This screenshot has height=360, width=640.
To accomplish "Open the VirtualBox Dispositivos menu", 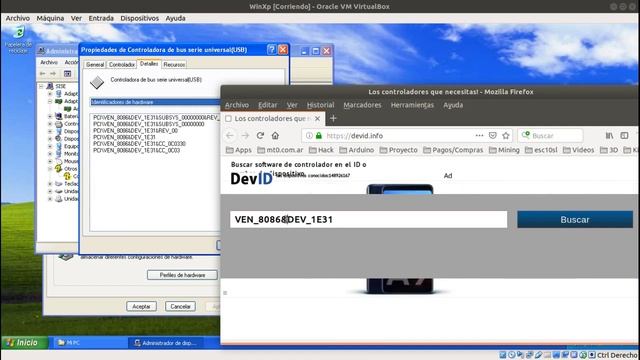I will (x=139, y=18).
